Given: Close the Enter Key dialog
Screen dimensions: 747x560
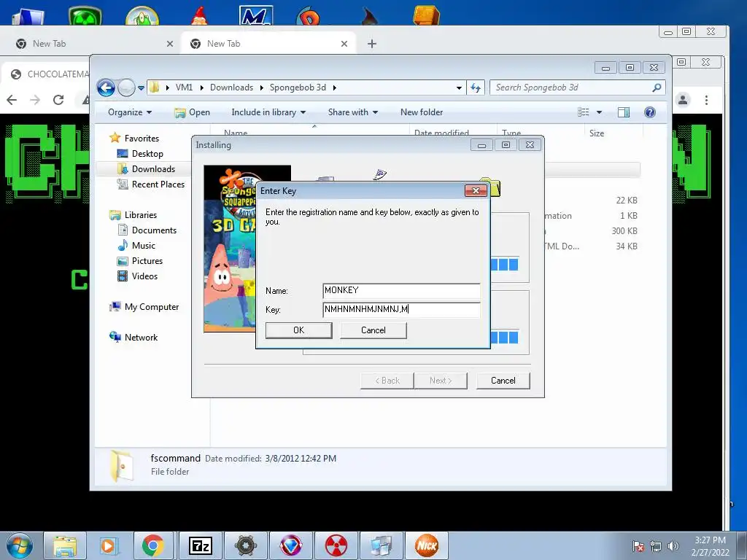Looking at the screenshot, I should point(476,191).
